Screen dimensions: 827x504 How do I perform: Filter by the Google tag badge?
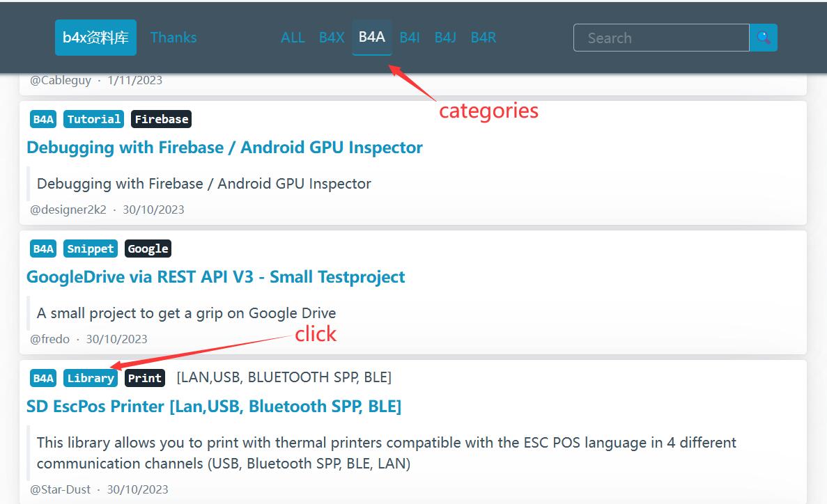[x=148, y=249]
